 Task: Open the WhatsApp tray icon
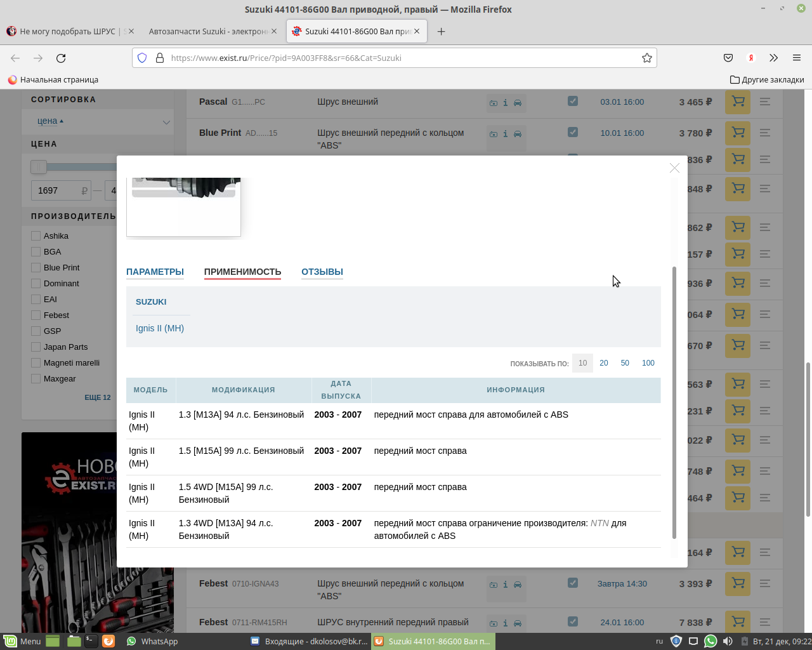pyautogui.click(x=710, y=641)
